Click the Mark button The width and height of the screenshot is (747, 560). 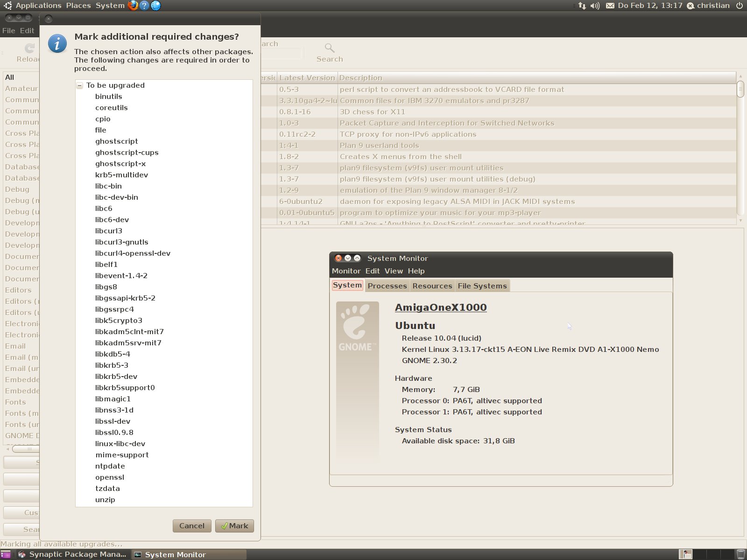tap(234, 526)
